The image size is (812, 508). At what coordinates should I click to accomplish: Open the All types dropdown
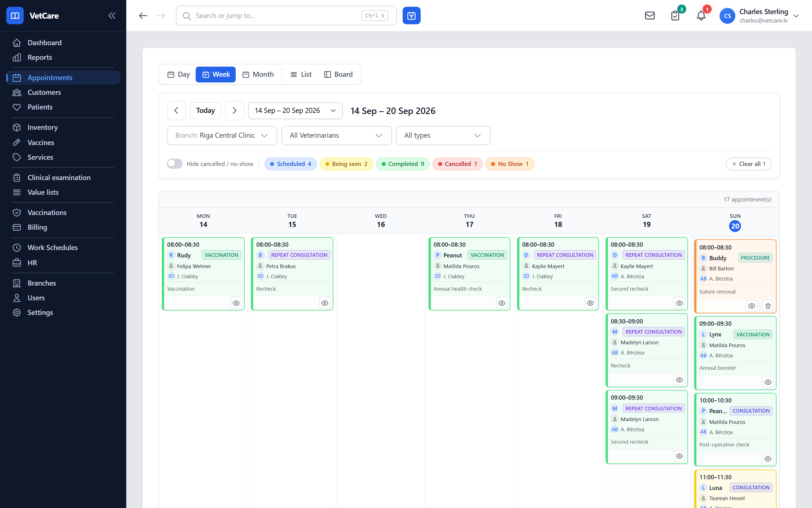click(x=443, y=135)
